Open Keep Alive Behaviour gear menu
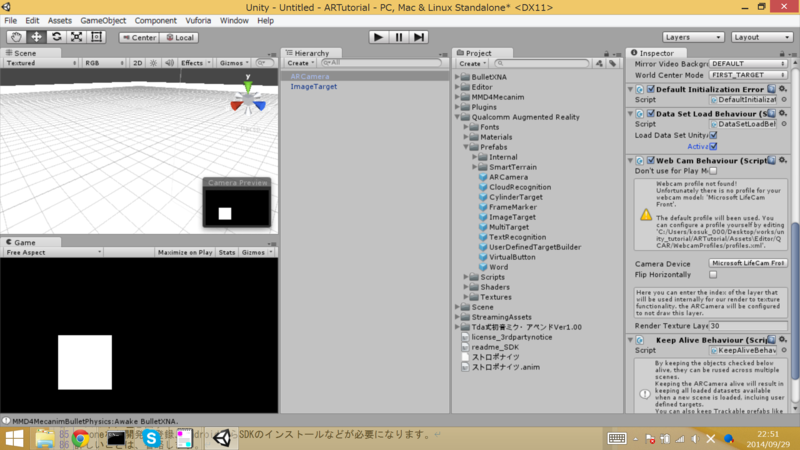 tap(782, 340)
